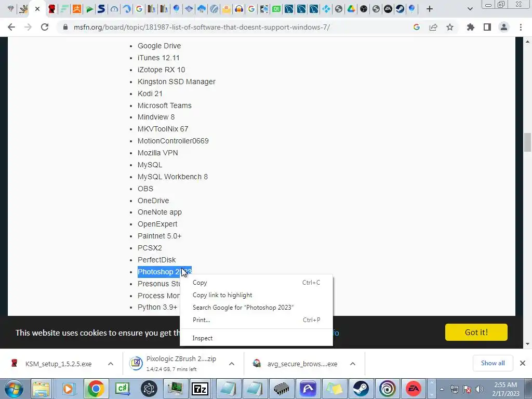
Task: Switch to the Kodi tab
Action: pyautogui.click(x=326, y=9)
